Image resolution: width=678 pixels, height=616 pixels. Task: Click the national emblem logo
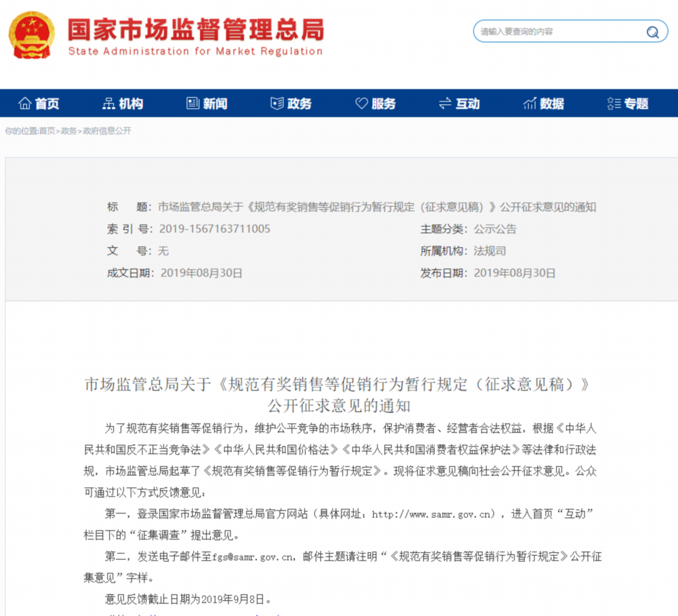click(32, 35)
